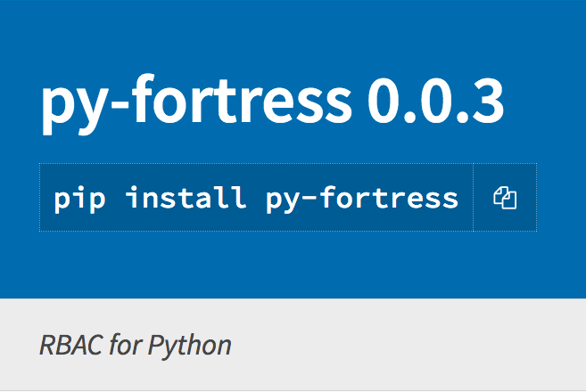Click blue banner space below install command
The image size is (586, 392).
point(268,265)
